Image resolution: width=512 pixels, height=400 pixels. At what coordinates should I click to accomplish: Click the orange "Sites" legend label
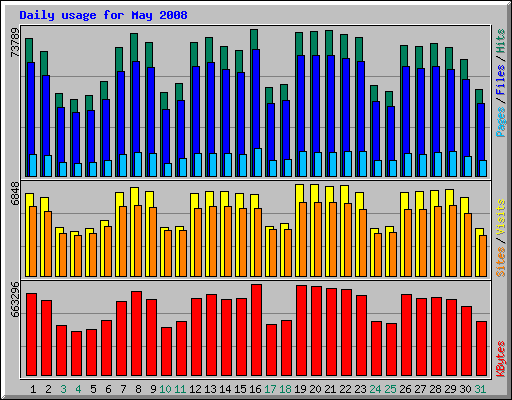(x=500, y=262)
